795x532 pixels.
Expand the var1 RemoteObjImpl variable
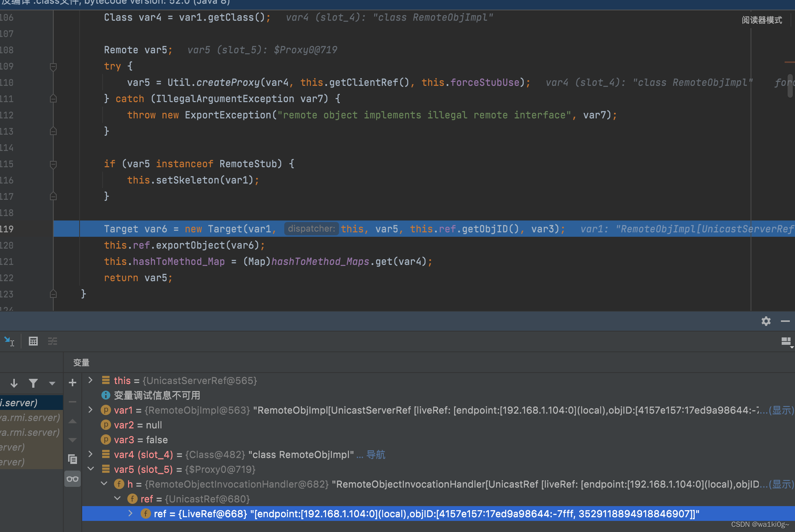[90, 410]
